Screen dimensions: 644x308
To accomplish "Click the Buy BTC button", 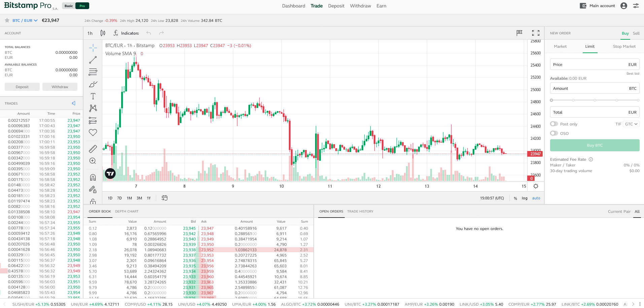I will pyautogui.click(x=595, y=145).
